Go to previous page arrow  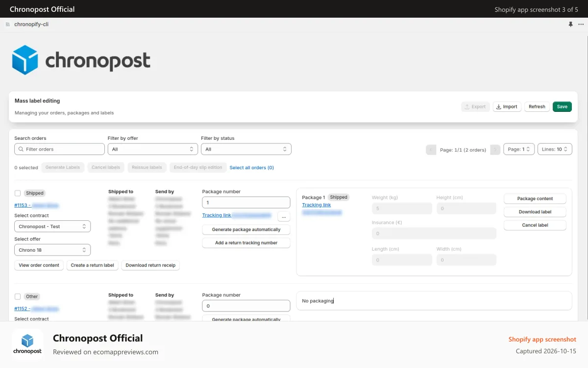431,150
